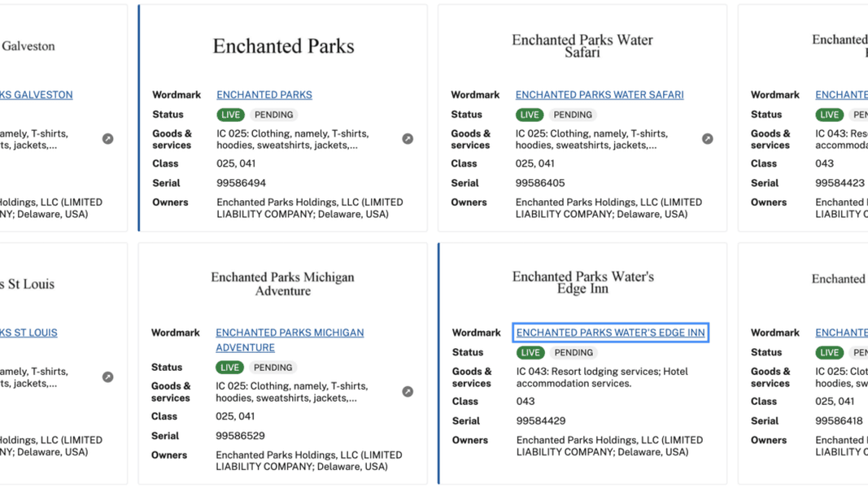Click the expand arrow icon on Enchanted Parks card
The width and height of the screenshot is (868, 488).
[x=408, y=138]
